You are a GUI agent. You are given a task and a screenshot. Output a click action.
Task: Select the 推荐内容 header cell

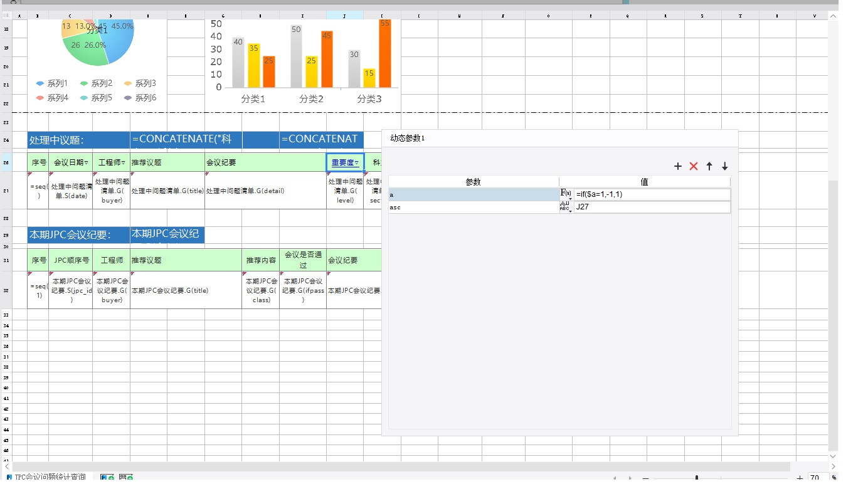pyautogui.click(x=261, y=260)
